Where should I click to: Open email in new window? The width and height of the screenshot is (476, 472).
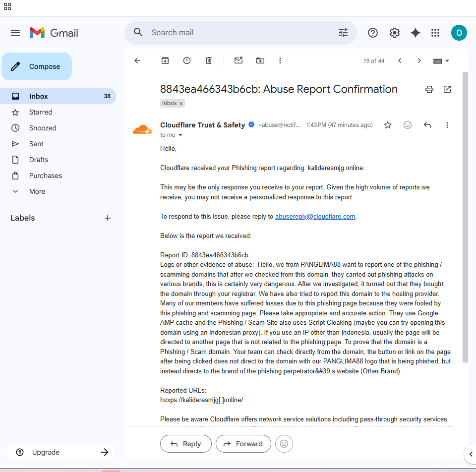coord(447,89)
